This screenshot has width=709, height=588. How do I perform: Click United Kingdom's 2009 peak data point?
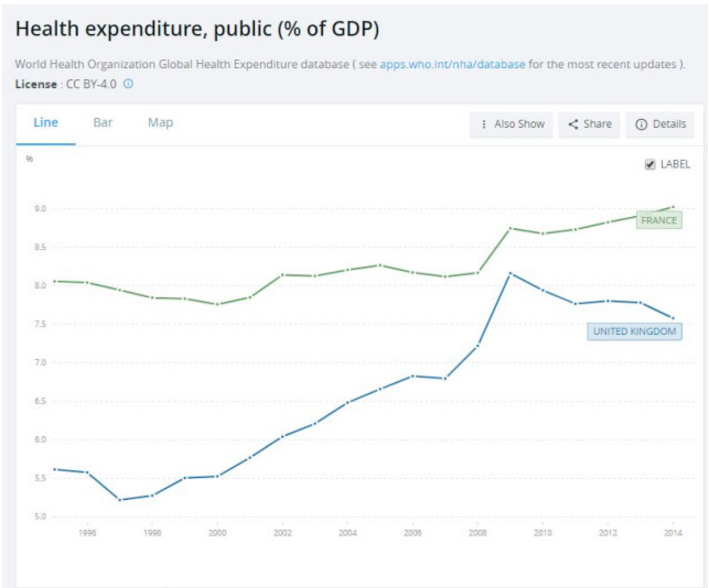pyautogui.click(x=510, y=273)
